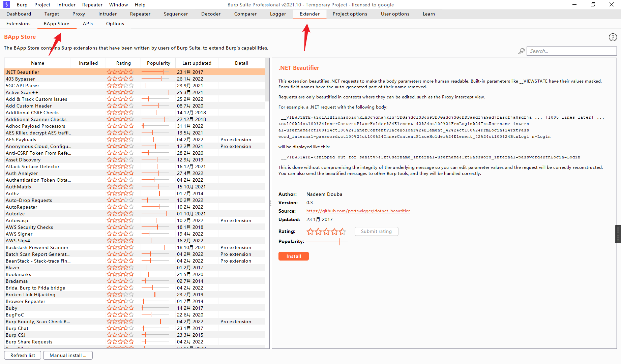Open the Burp menu
The width and height of the screenshot is (621, 364).
point(22,5)
